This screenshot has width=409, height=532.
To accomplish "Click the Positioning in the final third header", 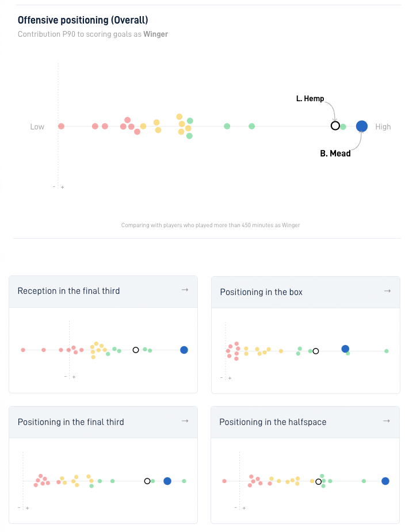I will coord(103,422).
